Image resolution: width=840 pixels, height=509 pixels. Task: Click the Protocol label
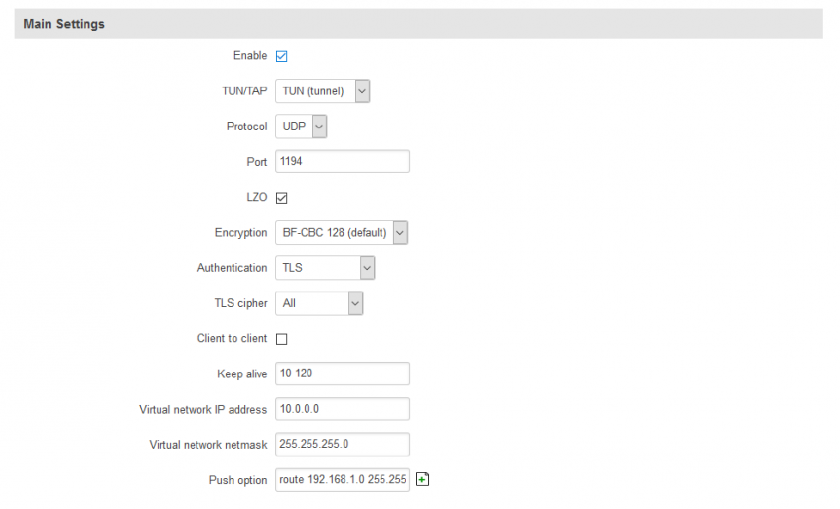point(247,126)
